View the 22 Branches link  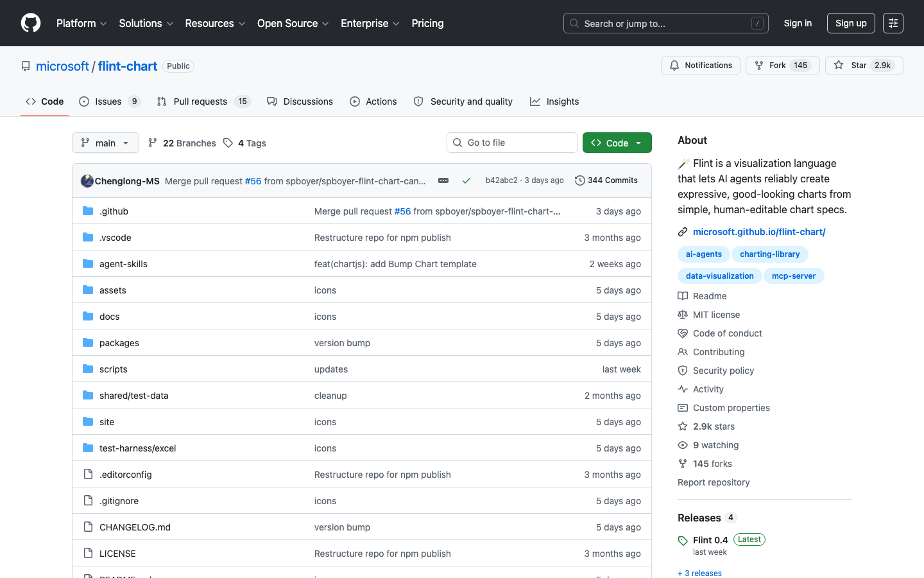[182, 143]
